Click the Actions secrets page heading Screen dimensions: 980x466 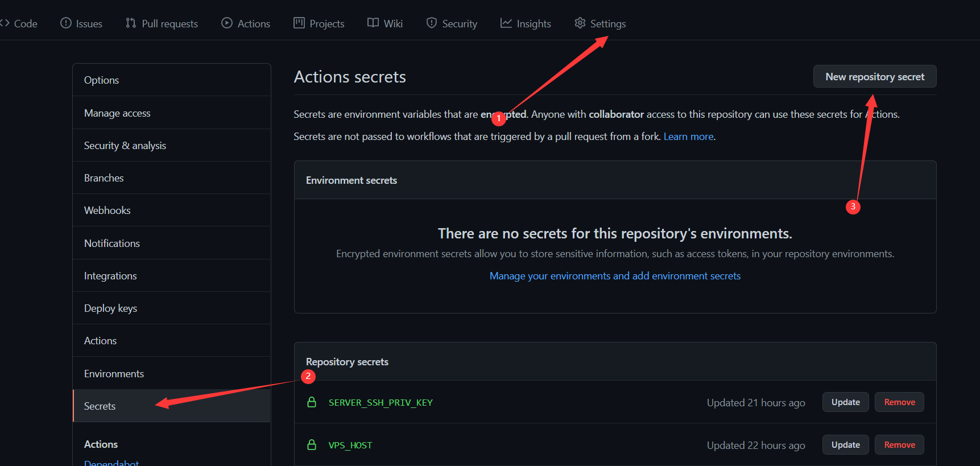pyautogui.click(x=350, y=77)
